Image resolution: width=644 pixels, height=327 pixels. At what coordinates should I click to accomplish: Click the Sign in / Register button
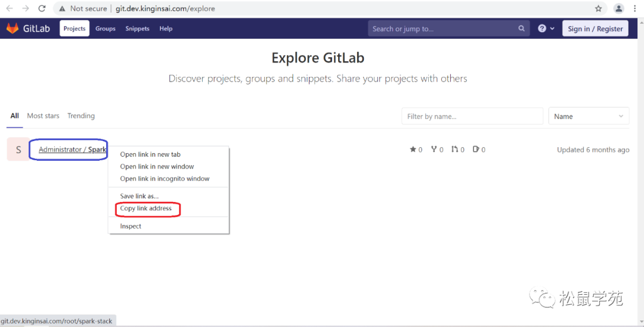coord(595,29)
